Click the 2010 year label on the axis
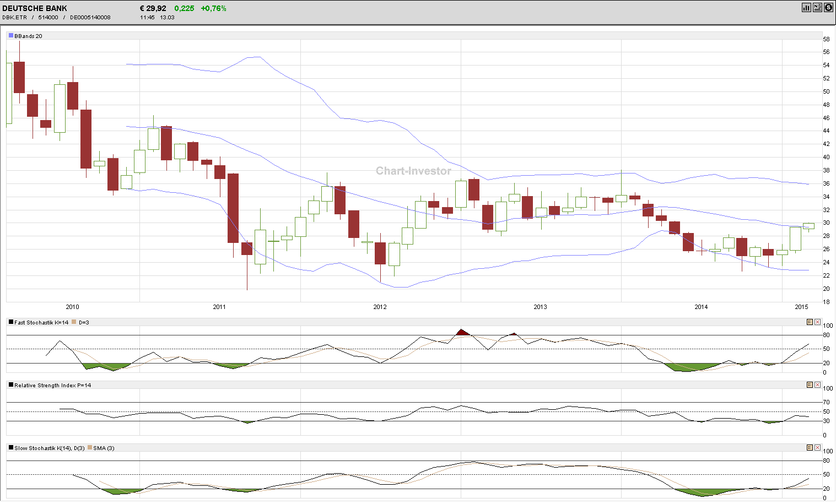 click(x=72, y=307)
